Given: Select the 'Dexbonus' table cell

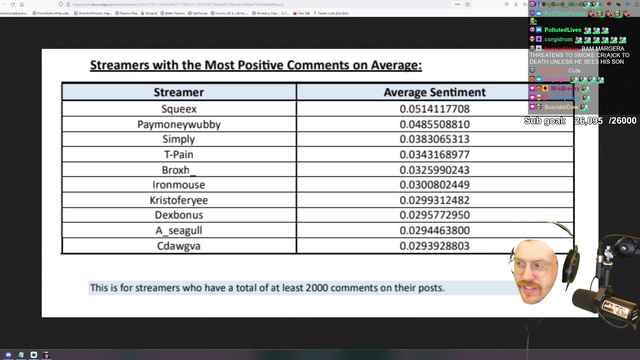Looking at the screenshot, I should coord(179,215).
